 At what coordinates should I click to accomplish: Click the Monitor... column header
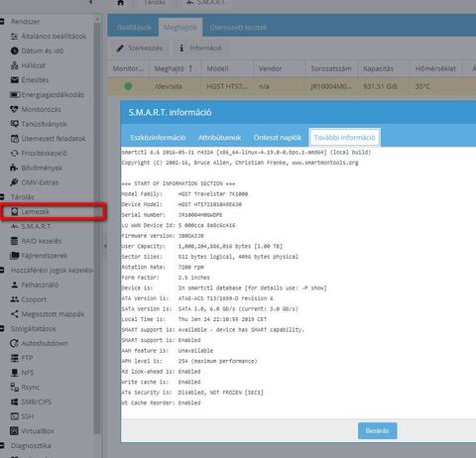(x=128, y=68)
